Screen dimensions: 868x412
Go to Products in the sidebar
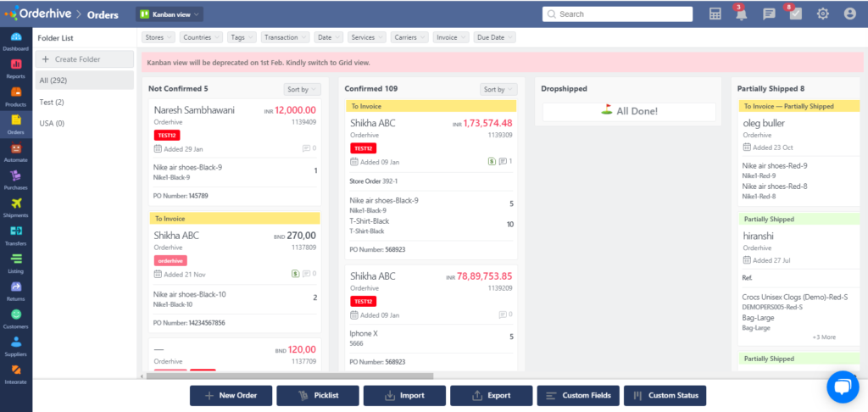tap(15, 92)
